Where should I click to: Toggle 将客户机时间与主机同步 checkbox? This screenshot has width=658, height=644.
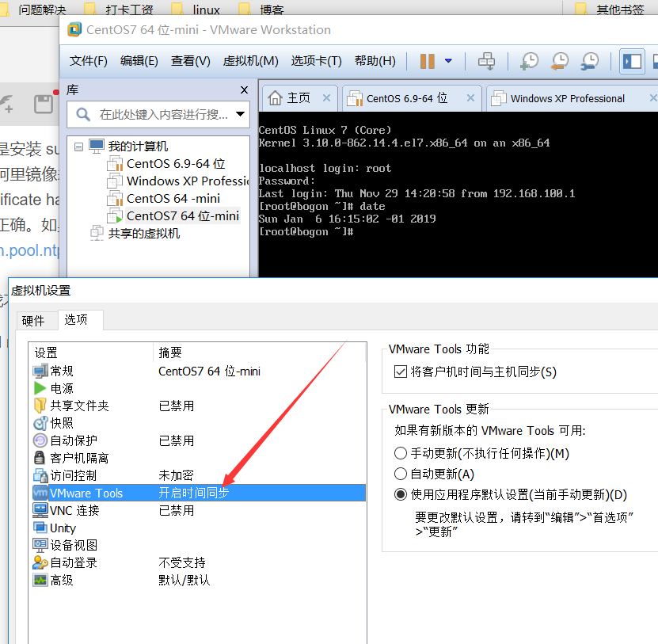pyautogui.click(x=401, y=372)
